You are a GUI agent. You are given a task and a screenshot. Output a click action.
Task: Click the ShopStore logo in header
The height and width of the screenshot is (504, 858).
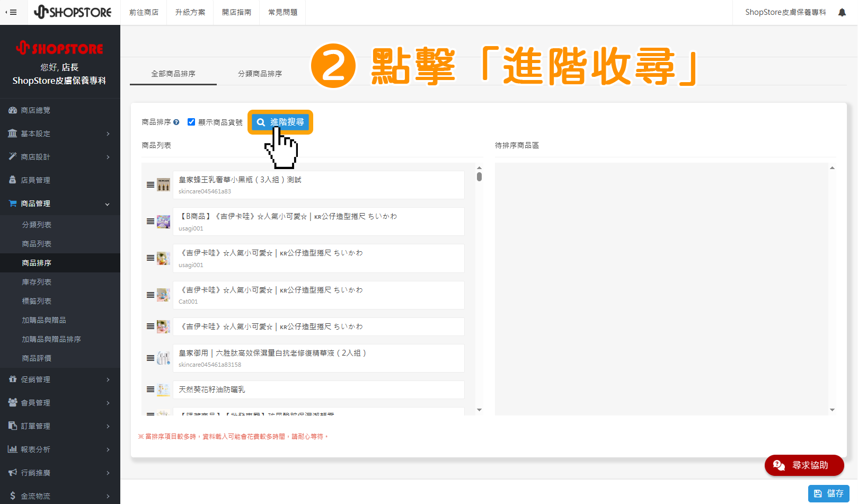point(73,12)
